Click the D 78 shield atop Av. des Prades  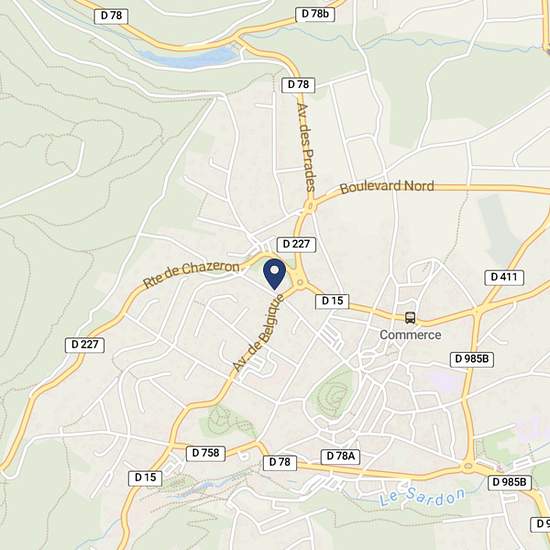pos(298,85)
